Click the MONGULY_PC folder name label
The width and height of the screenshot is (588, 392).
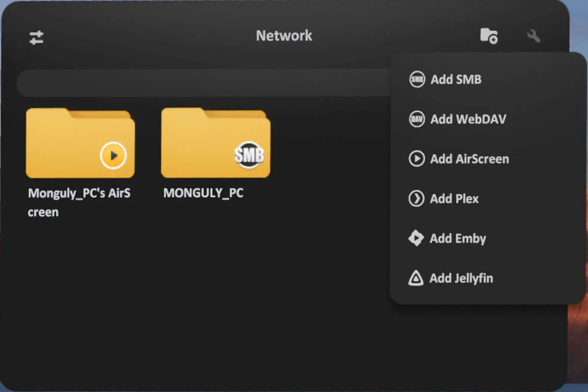(x=203, y=193)
